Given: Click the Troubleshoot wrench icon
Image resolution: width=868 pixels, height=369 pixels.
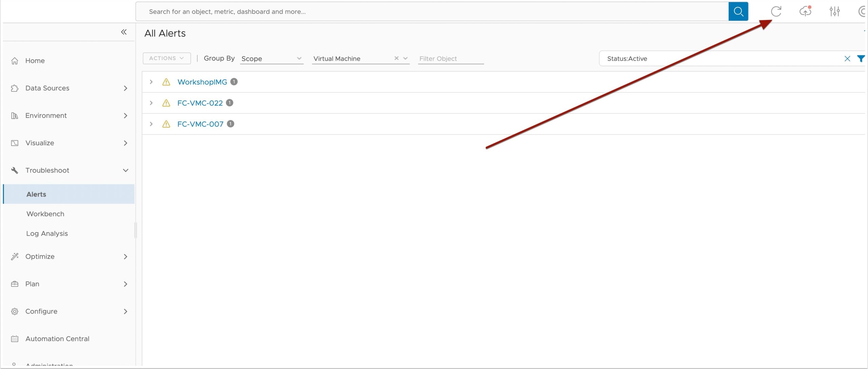Looking at the screenshot, I should click(15, 170).
